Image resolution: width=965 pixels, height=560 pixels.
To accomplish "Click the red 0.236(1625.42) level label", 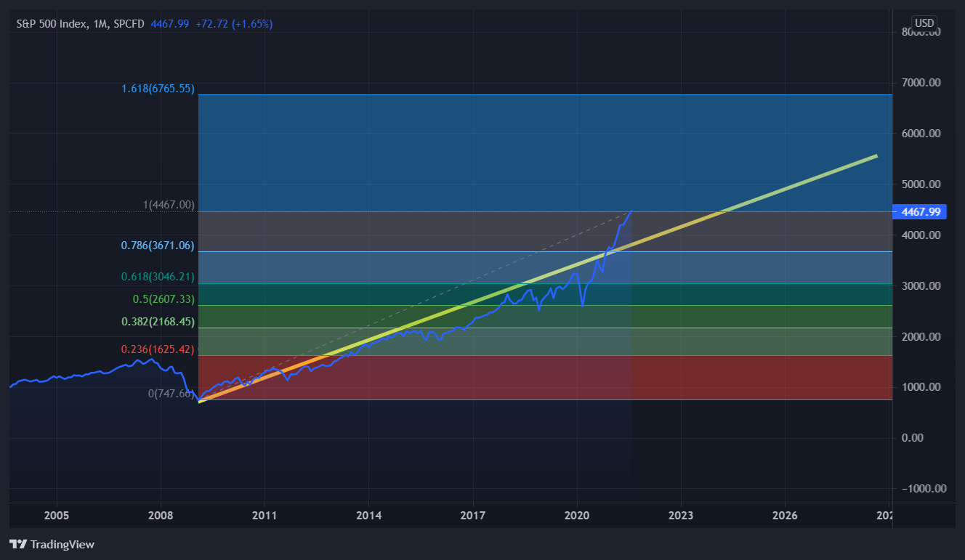I will point(158,349).
